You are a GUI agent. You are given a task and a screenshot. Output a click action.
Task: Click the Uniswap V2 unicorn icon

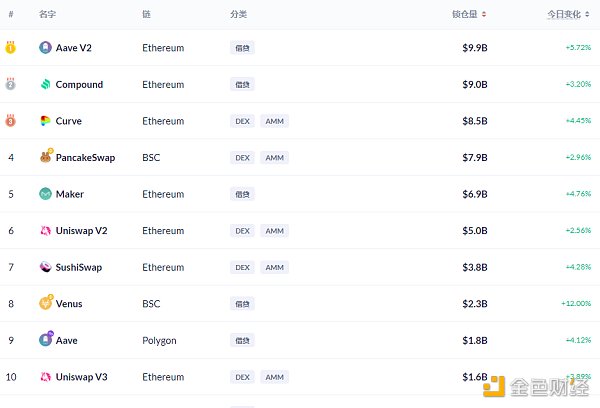pos(45,231)
